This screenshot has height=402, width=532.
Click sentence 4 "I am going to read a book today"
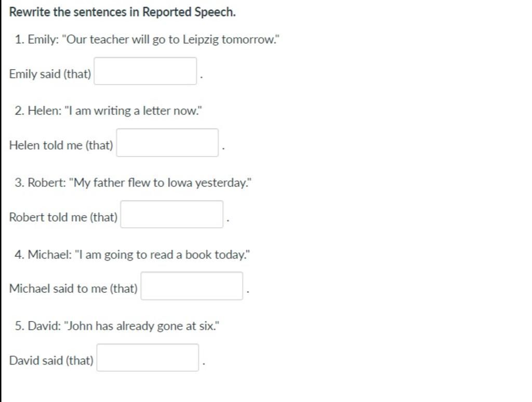coord(132,254)
